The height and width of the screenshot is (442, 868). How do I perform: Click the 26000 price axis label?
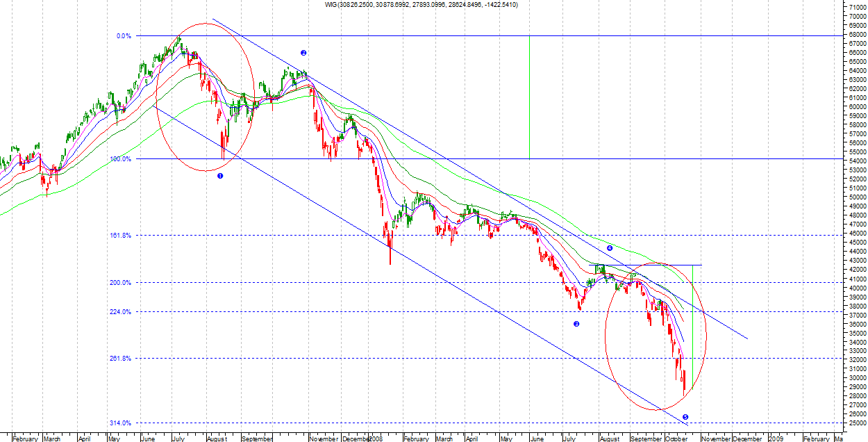click(856, 414)
